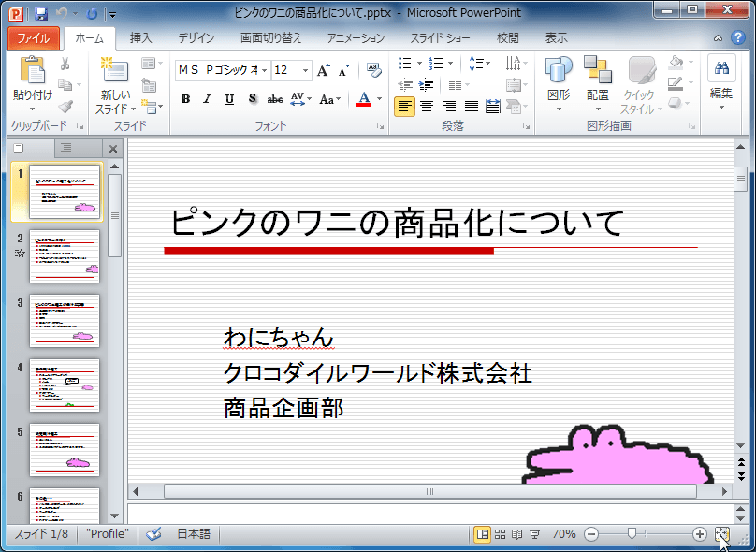
Task: Click the Redo arrow in quick access toolbar
Action: point(92,14)
